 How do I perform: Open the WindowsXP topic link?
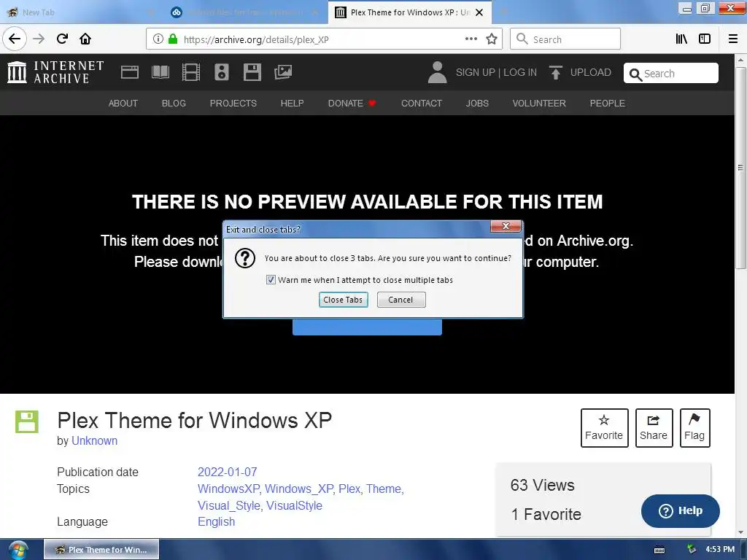(x=228, y=489)
